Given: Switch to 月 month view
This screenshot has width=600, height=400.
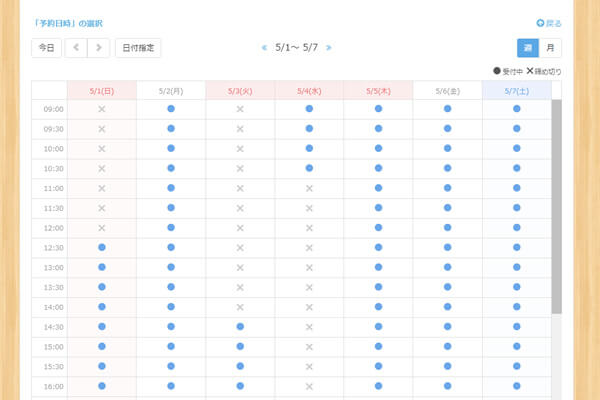Looking at the screenshot, I should tap(549, 47).
